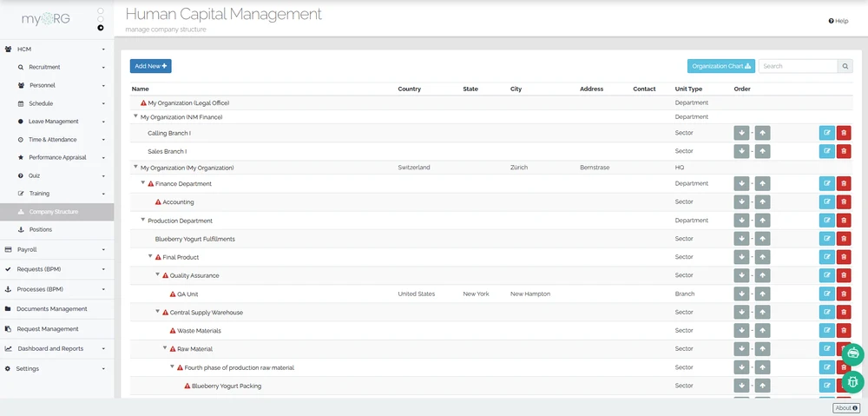Image resolution: width=868 pixels, height=416 pixels.
Task: Open the Organization Chart view
Action: pyautogui.click(x=721, y=66)
